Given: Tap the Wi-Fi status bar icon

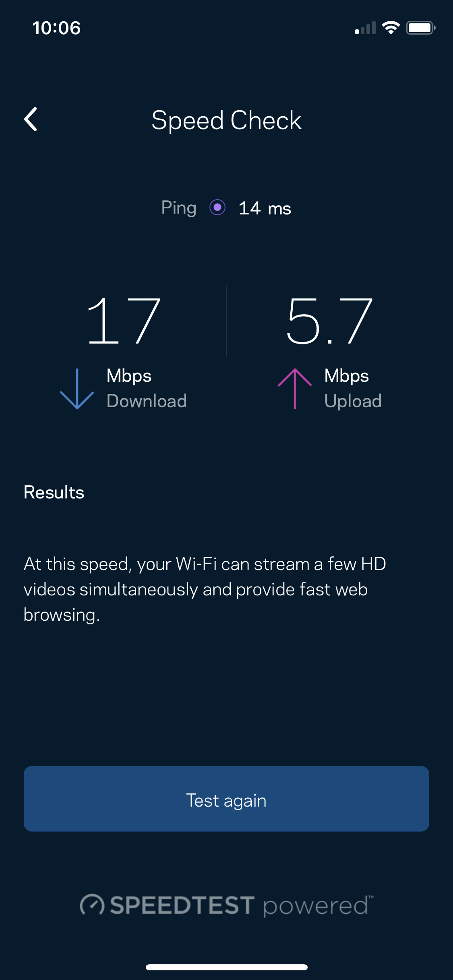Looking at the screenshot, I should (x=391, y=28).
